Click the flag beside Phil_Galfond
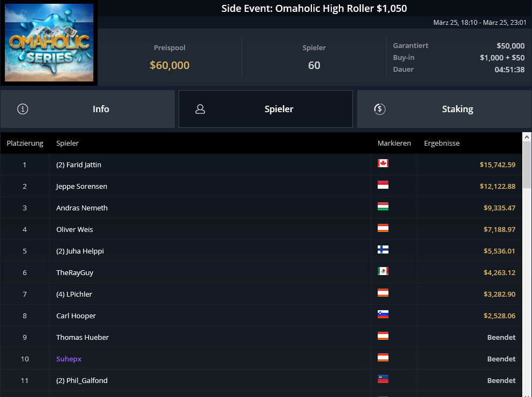Image resolution: width=532 pixels, height=397 pixels. [383, 379]
